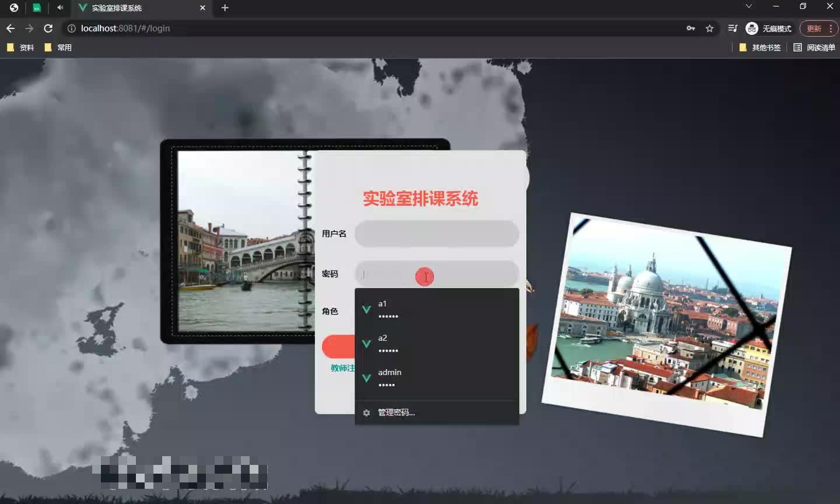Screen dimensions: 840x504
Task: Open the media controls playlist icon
Action: coord(733,28)
